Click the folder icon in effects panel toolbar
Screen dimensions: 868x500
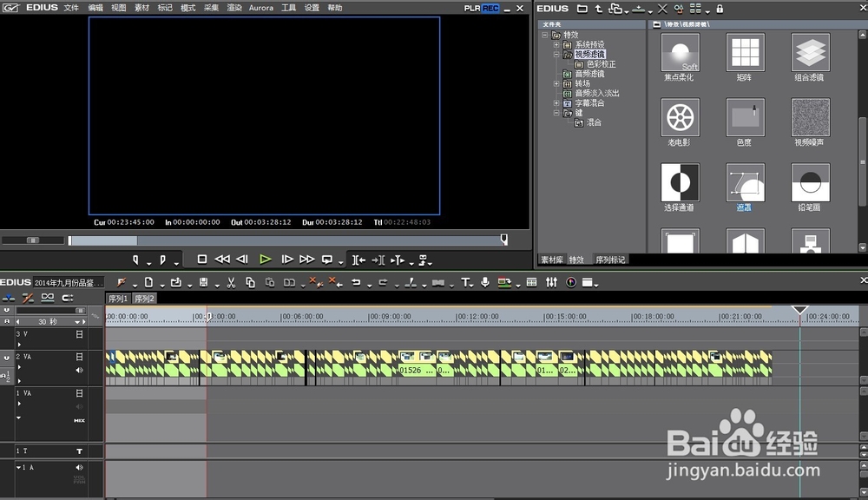582,9
